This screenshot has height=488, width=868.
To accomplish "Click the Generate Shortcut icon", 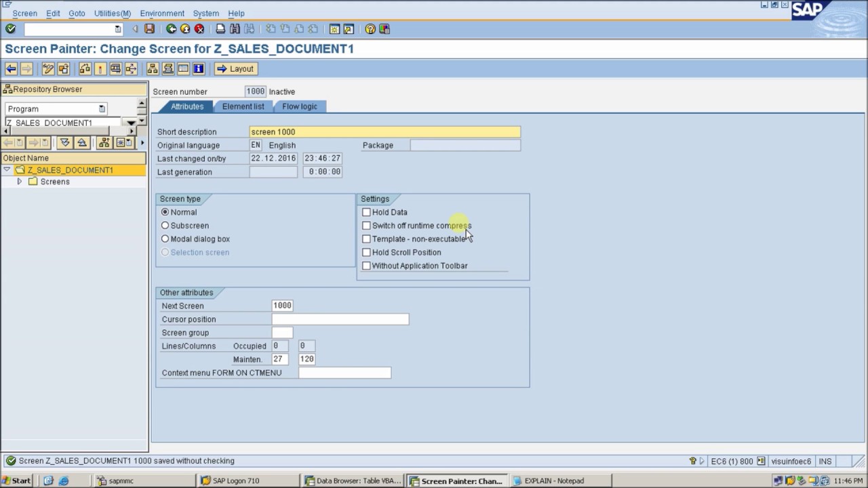I will tap(349, 29).
